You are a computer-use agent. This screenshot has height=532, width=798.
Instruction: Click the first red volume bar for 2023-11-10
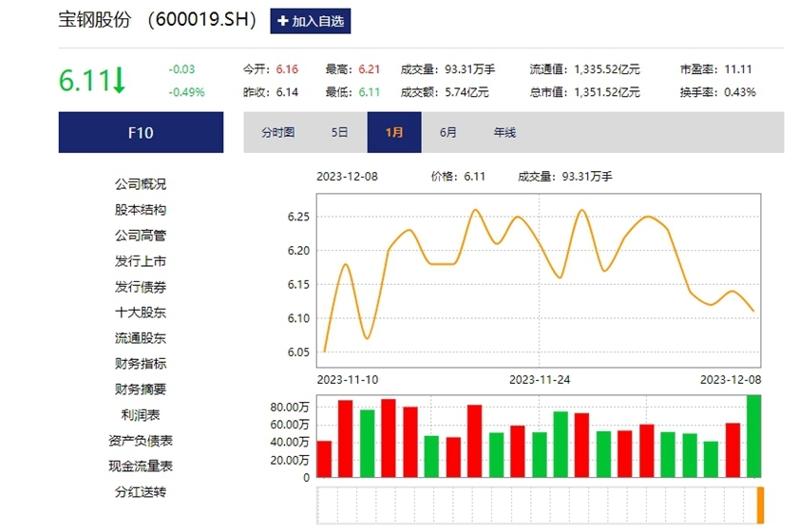[x=324, y=459]
